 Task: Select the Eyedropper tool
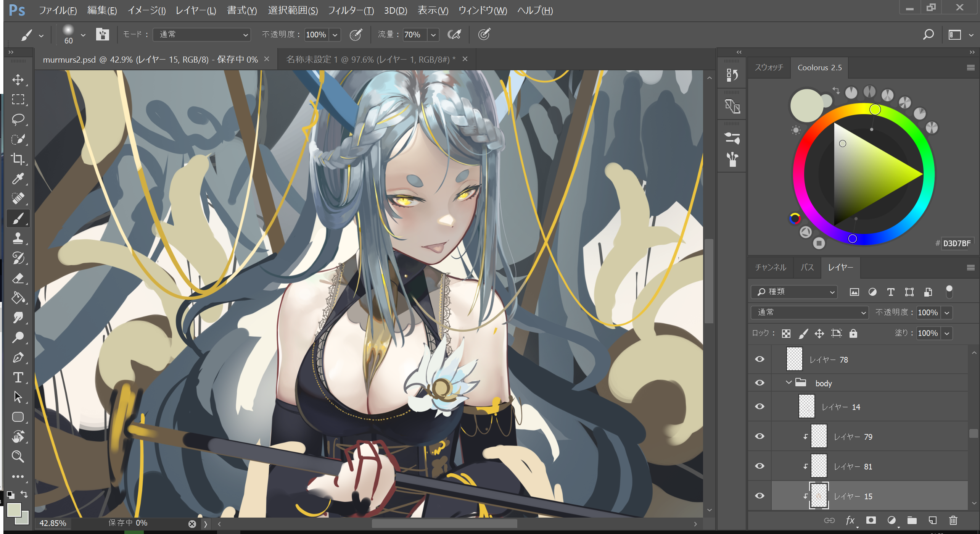18,179
